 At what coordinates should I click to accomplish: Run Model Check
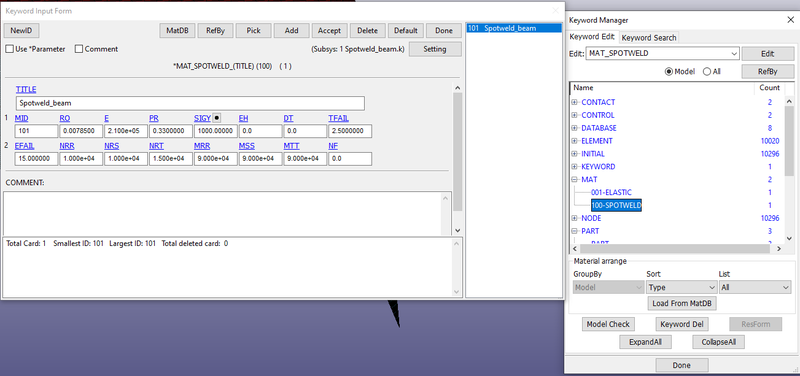click(x=608, y=324)
